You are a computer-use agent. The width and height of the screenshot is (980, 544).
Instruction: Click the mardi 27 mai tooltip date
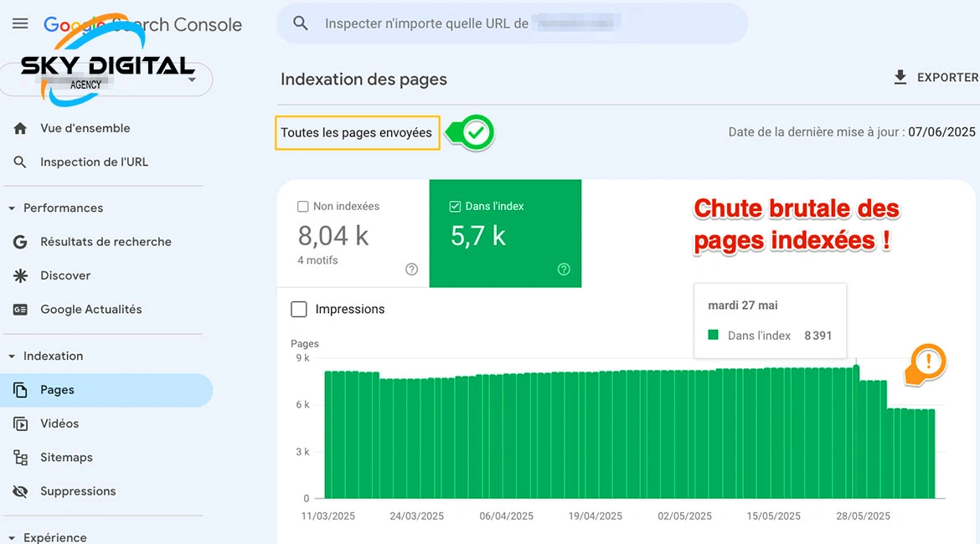(742, 305)
